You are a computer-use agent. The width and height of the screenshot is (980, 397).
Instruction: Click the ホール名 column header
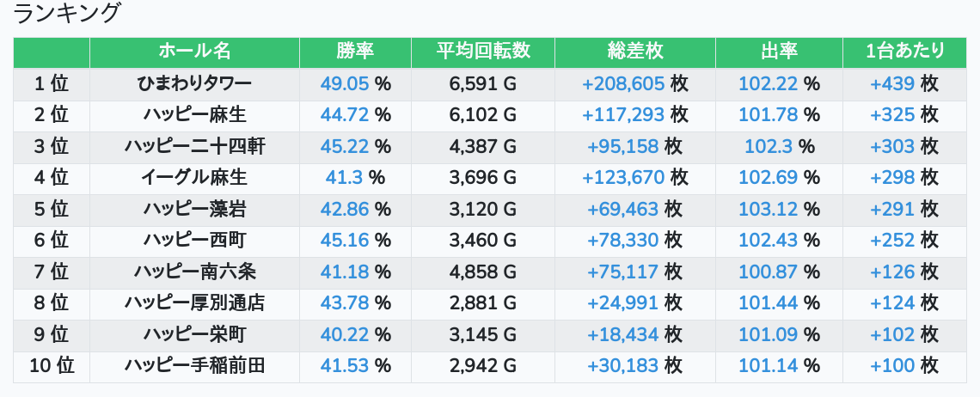pyautogui.click(x=194, y=52)
